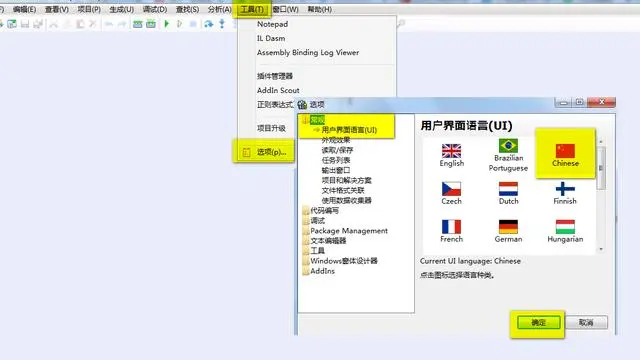
Task: Select 项目和解决方案 tree item
Action: pos(347,180)
